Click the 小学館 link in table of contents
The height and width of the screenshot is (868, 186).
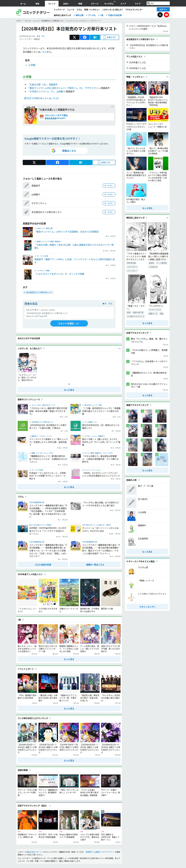click(32, 65)
